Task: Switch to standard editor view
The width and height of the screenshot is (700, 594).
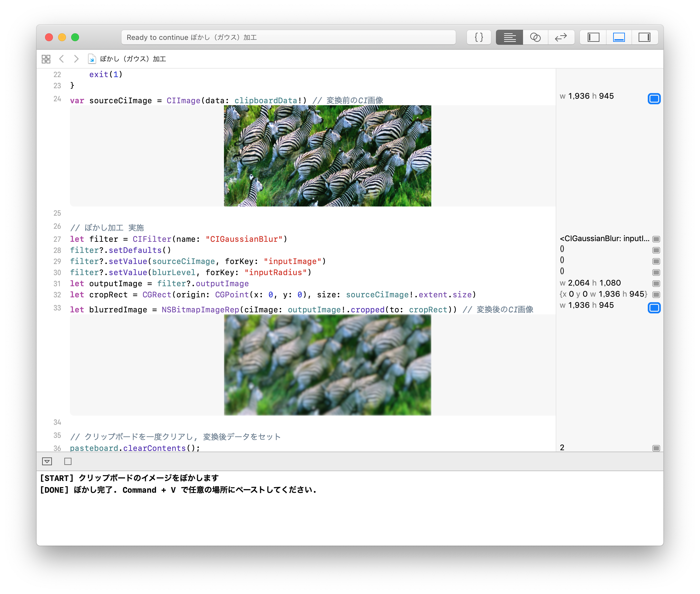Action: pos(509,37)
